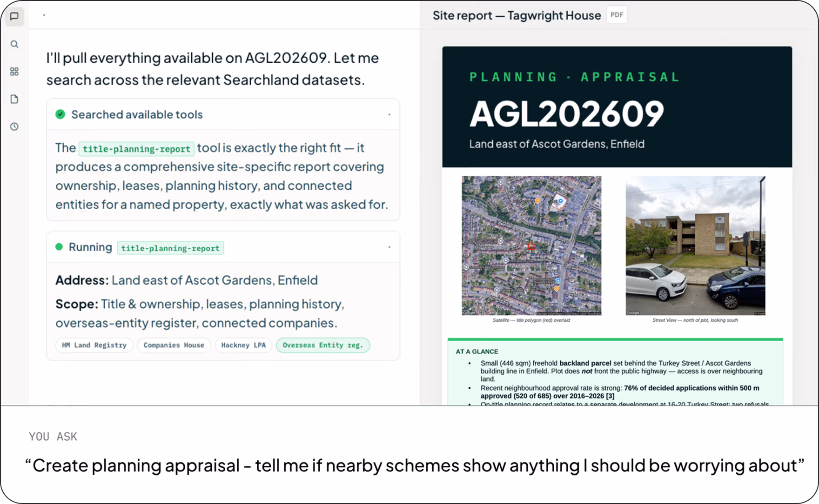The image size is (819, 504).
Task: Click the small dot at top of chat panel
Action: pos(44,15)
